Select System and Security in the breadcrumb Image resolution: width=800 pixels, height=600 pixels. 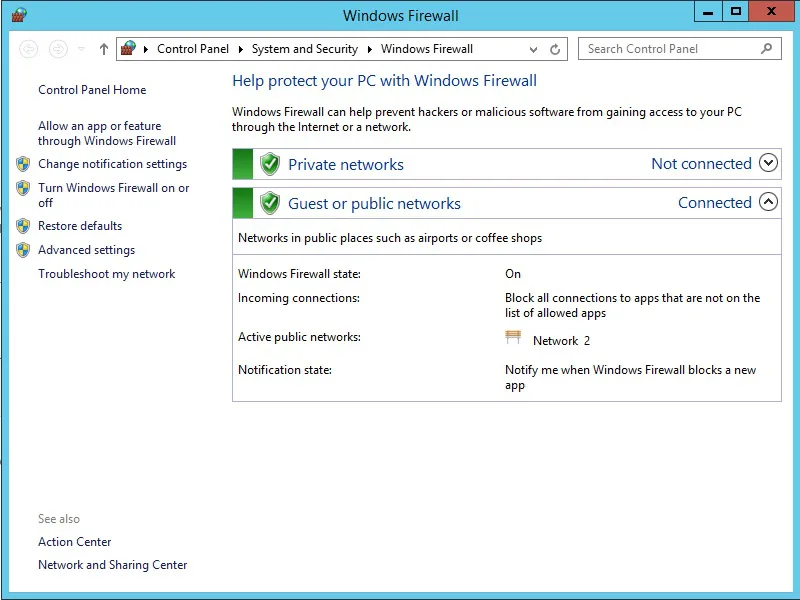304,49
